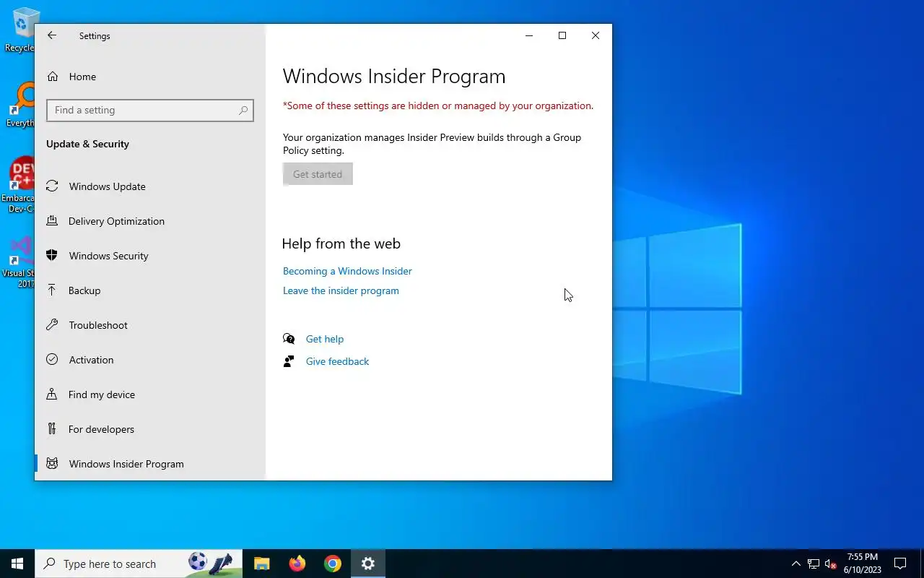The image size is (924, 578).
Task: Click the muted volume tray icon
Action: click(831, 564)
